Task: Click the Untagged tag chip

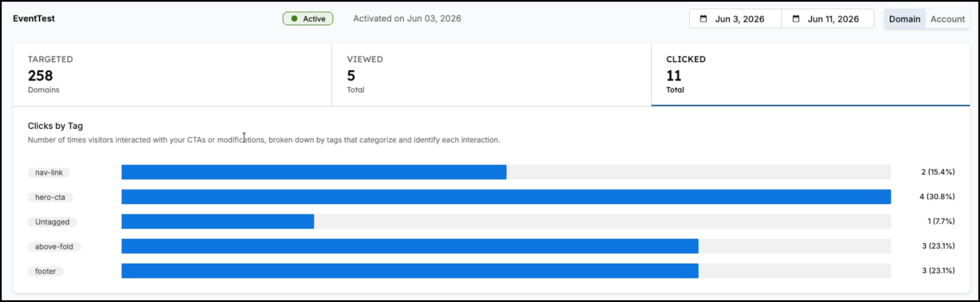Action: pos(52,222)
